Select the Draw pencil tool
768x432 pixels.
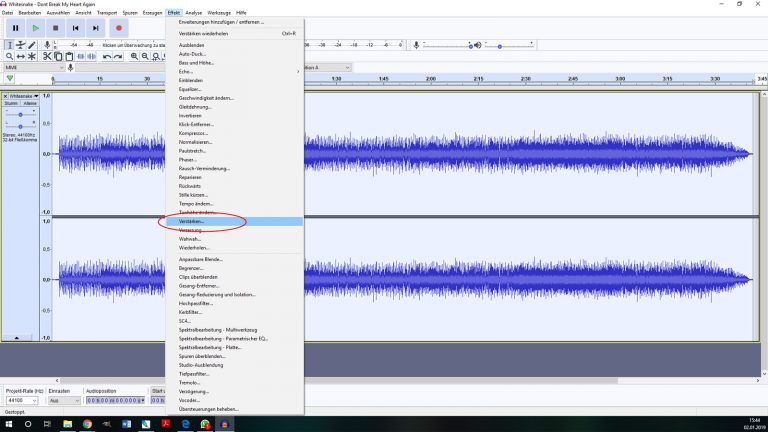(33, 45)
